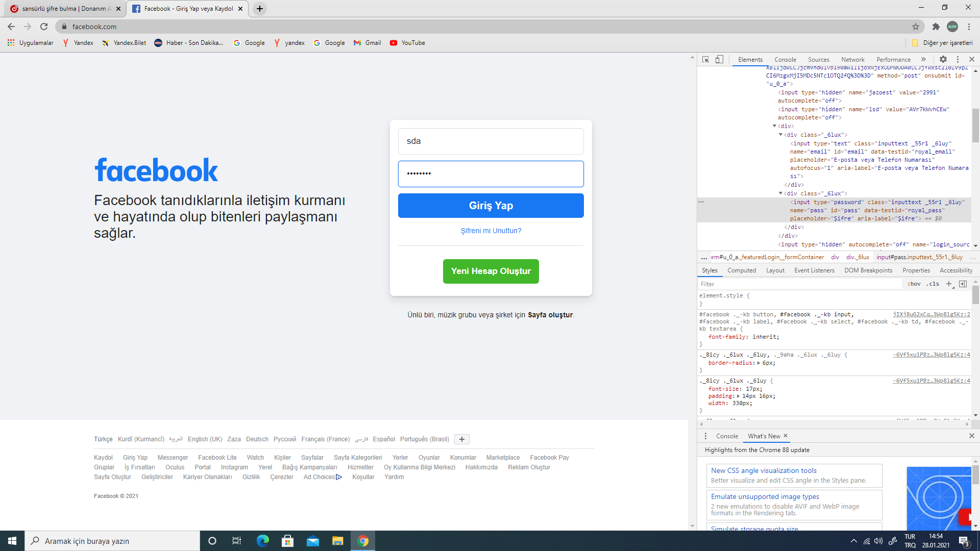Toggle the device toolbar icon

[x=719, y=60]
